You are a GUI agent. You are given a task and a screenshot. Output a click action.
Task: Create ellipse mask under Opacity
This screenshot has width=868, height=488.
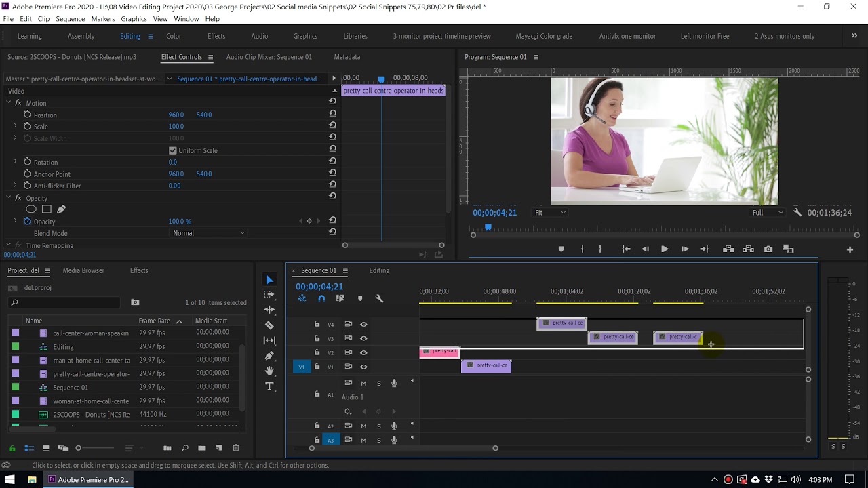[x=31, y=209]
